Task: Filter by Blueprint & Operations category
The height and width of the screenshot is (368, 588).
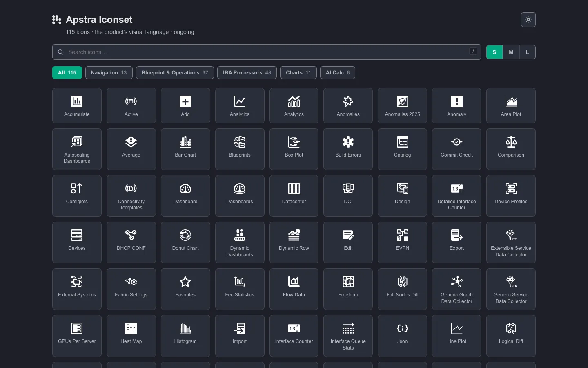Action: point(175,72)
